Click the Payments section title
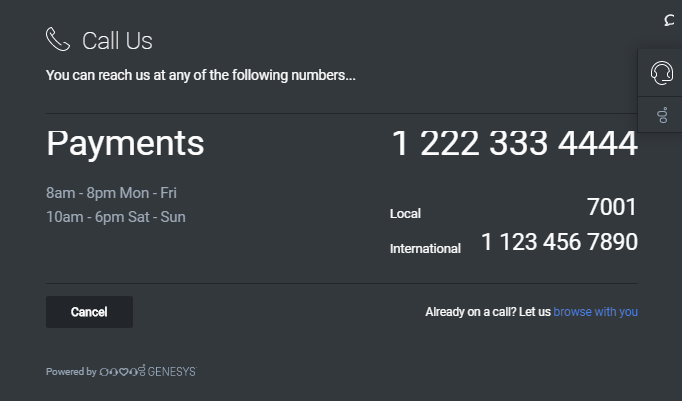This screenshot has width=682, height=401. coord(125,144)
